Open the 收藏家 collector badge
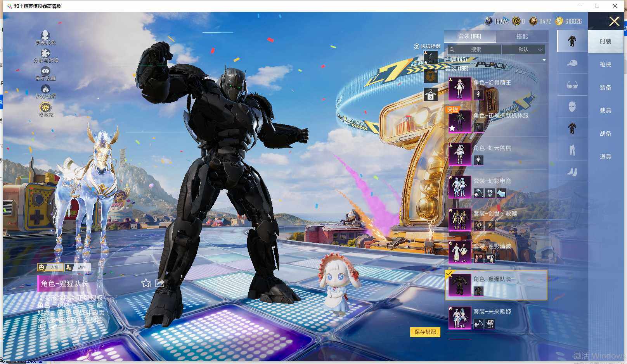627x364 pixels. click(x=46, y=107)
